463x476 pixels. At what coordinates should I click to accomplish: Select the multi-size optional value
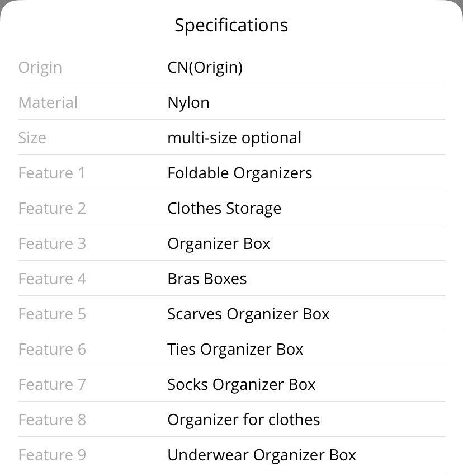[x=234, y=138]
